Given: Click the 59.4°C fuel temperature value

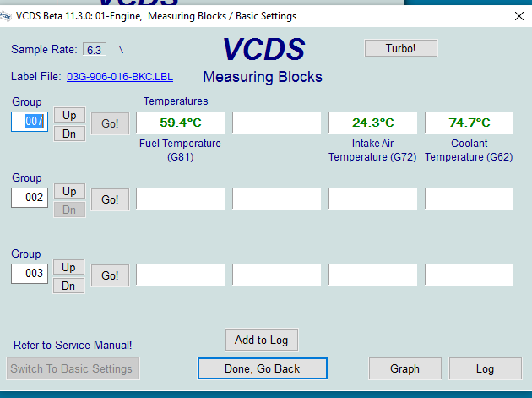Looking at the screenshot, I should [180, 123].
